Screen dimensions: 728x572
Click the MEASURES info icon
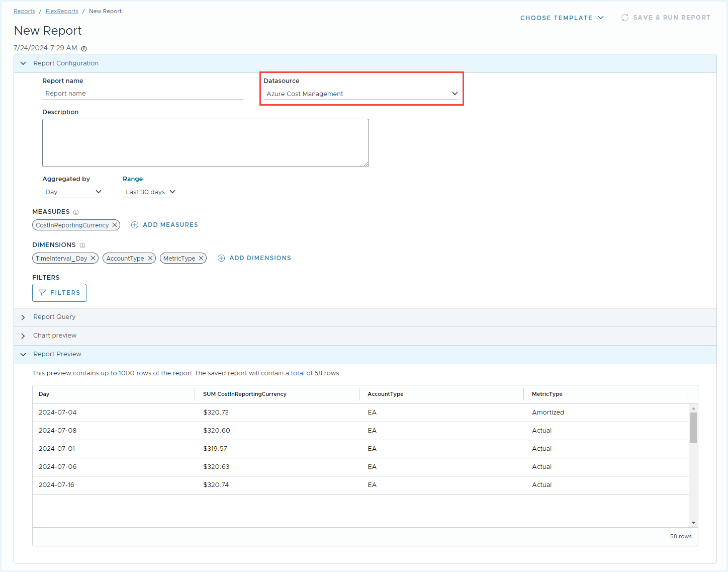coord(76,212)
